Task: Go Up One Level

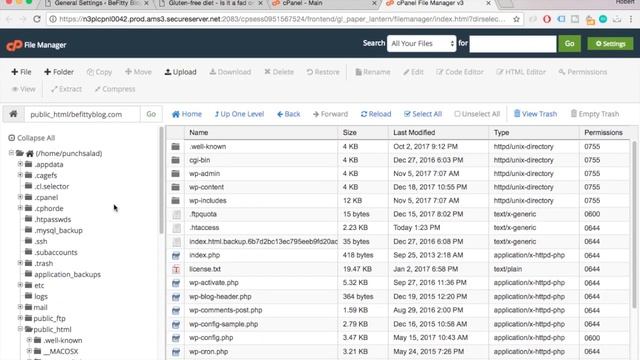Action: point(239,114)
